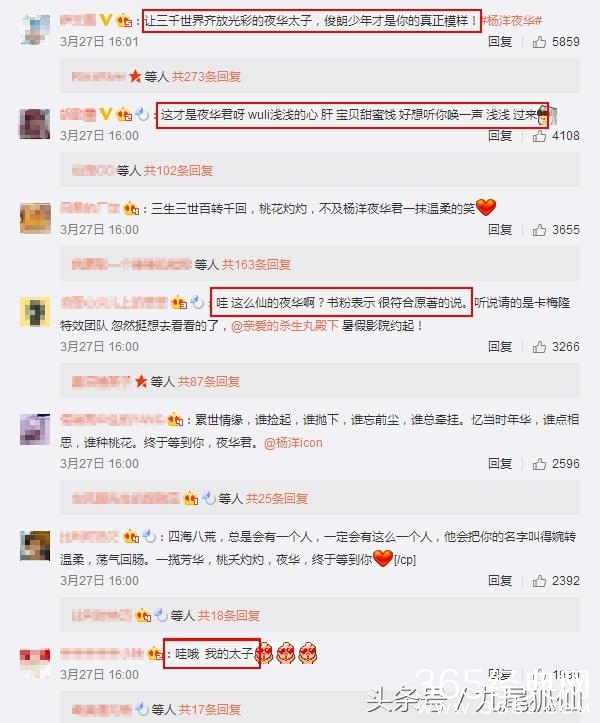This screenshot has height=723, width=600.
Task: Expand 共163条回复 replies
Action: 256,265
